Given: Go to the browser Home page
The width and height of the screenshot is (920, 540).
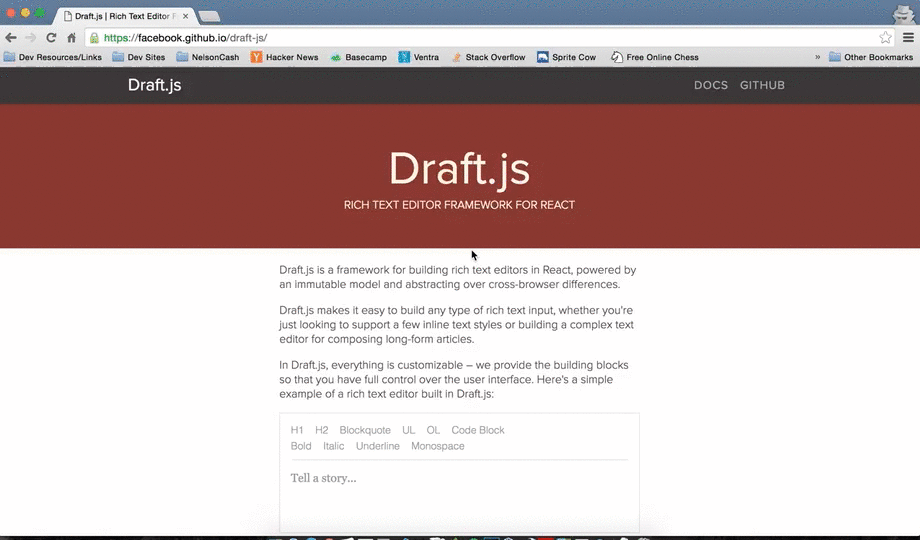Looking at the screenshot, I should 71,38.
